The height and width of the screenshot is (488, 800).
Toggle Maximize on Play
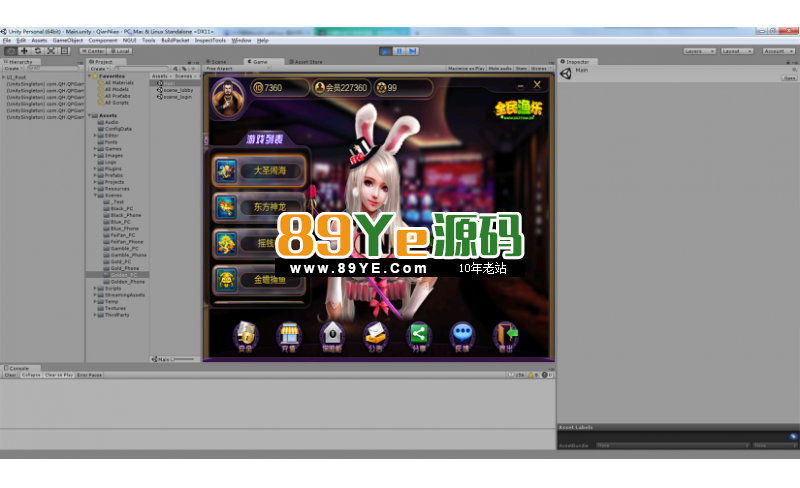pyautogui.click(x=466, y=68)
